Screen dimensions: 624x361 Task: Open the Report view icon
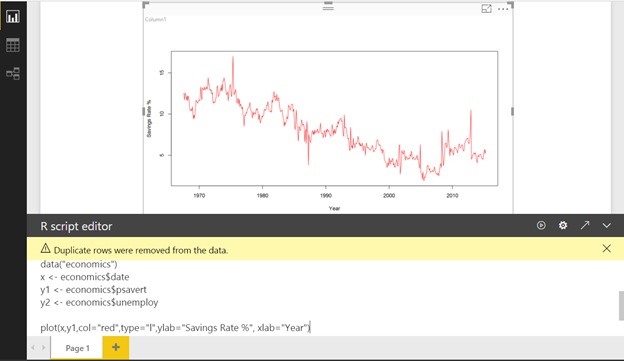[13, 16]
